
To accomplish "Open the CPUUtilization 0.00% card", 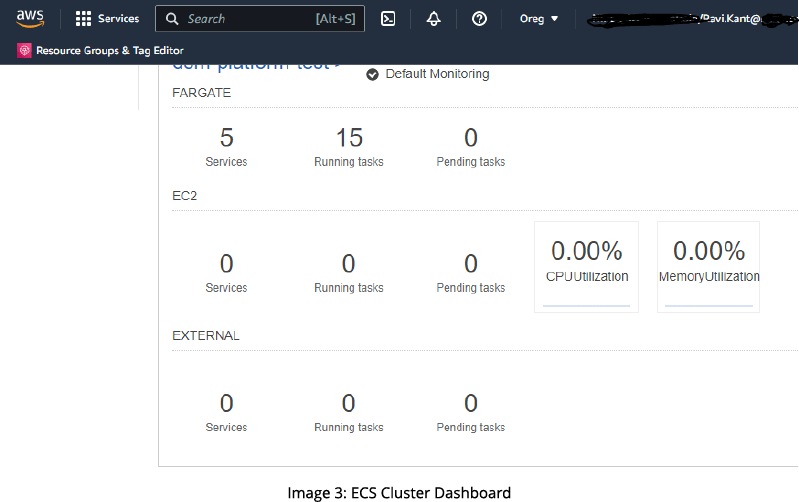I will [587, 267].
